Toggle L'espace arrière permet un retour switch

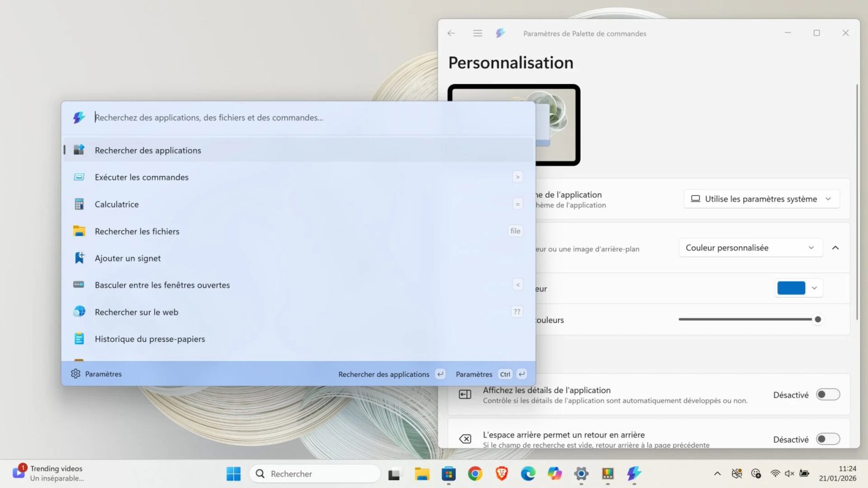pos(828,439)
